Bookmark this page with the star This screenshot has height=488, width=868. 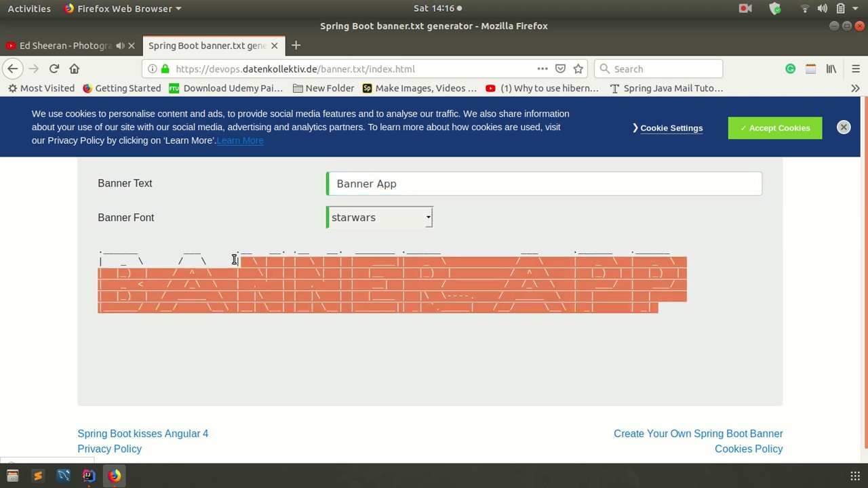pos(578,68)
